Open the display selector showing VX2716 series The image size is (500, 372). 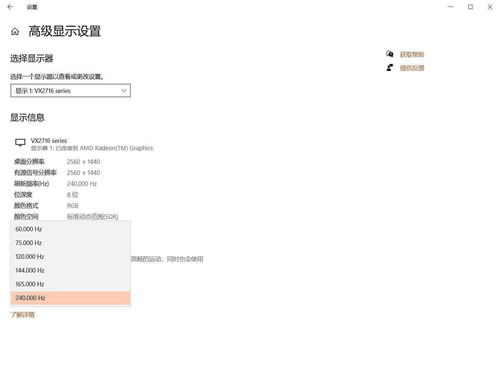(70, 91)
